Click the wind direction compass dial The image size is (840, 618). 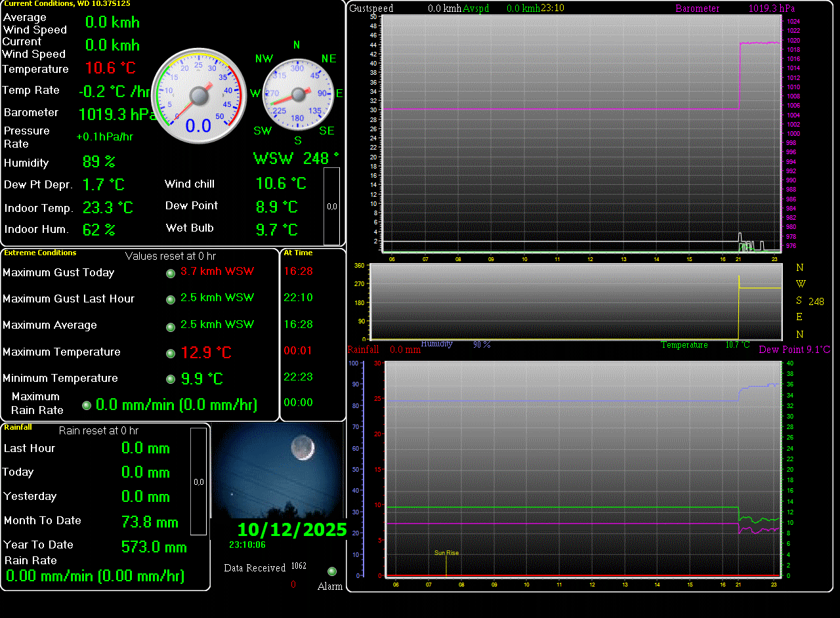(298, 94)
